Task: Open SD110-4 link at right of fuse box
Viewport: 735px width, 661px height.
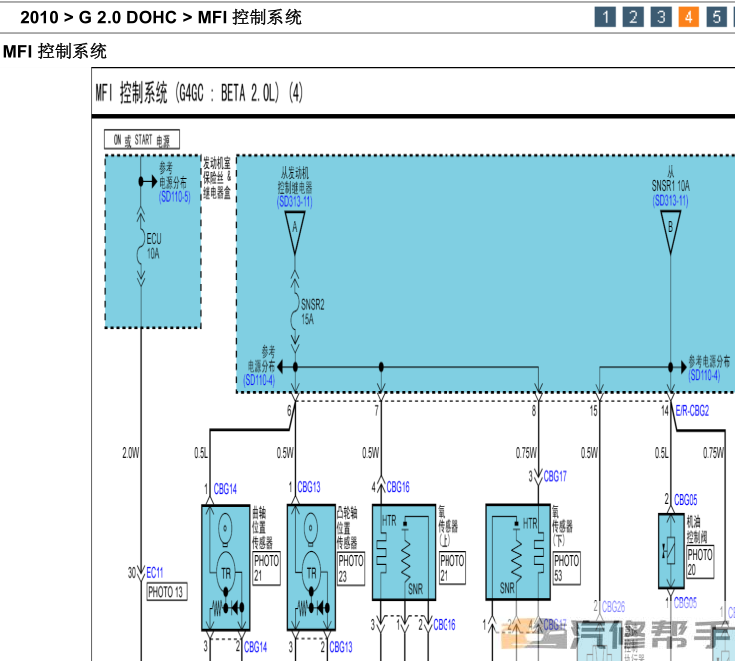Action: tap(704, 375)
